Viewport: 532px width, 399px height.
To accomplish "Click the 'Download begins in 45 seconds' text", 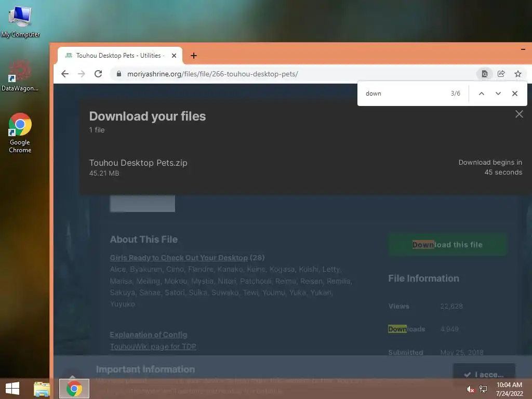I will click(490, 167).
